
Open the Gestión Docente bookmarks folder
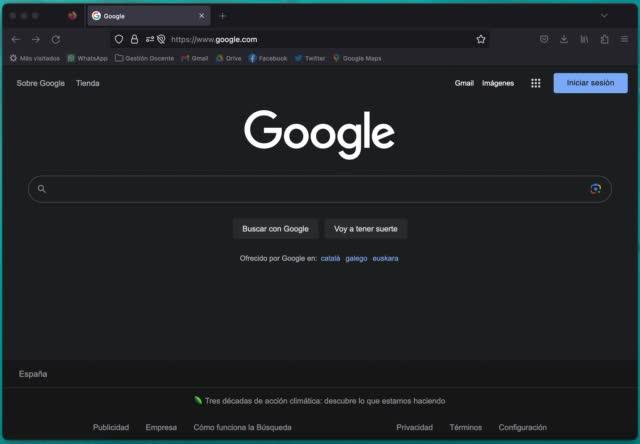click(144, 58)
